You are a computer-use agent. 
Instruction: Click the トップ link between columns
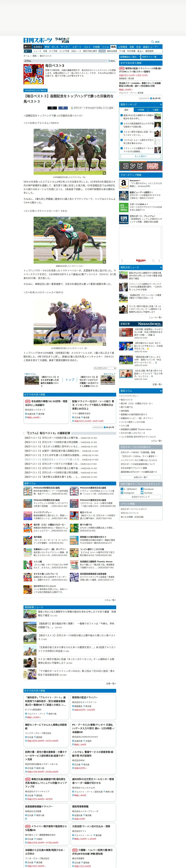click(70, 379)
